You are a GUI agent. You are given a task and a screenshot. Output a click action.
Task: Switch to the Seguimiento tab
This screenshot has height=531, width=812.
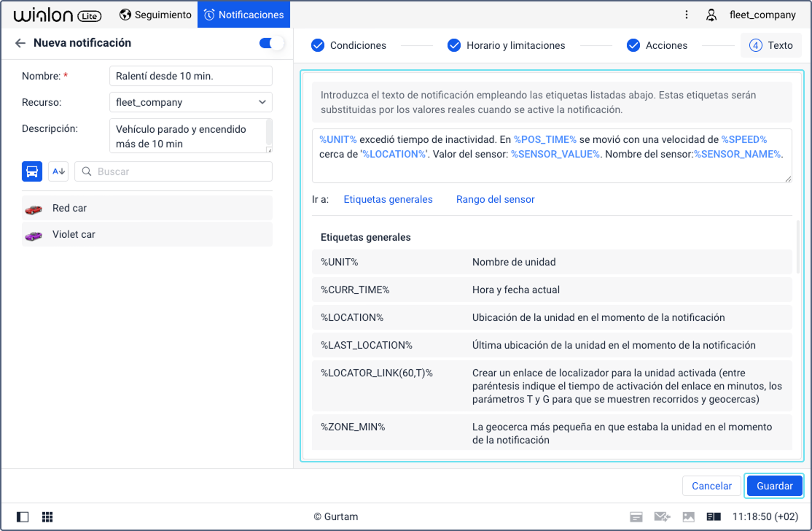pyautogui.click(x=155, y=15)
